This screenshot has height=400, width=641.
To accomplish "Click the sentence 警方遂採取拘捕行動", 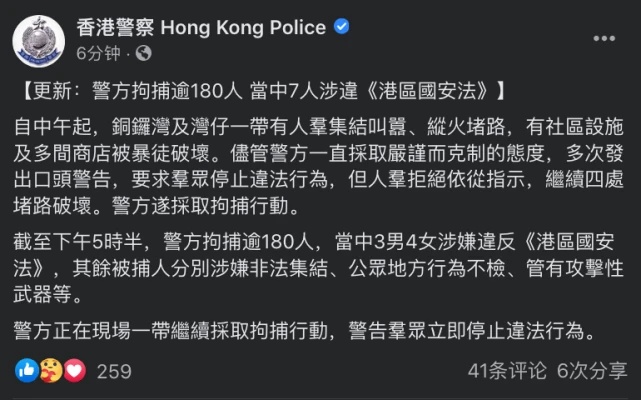I will coord(200,206).
